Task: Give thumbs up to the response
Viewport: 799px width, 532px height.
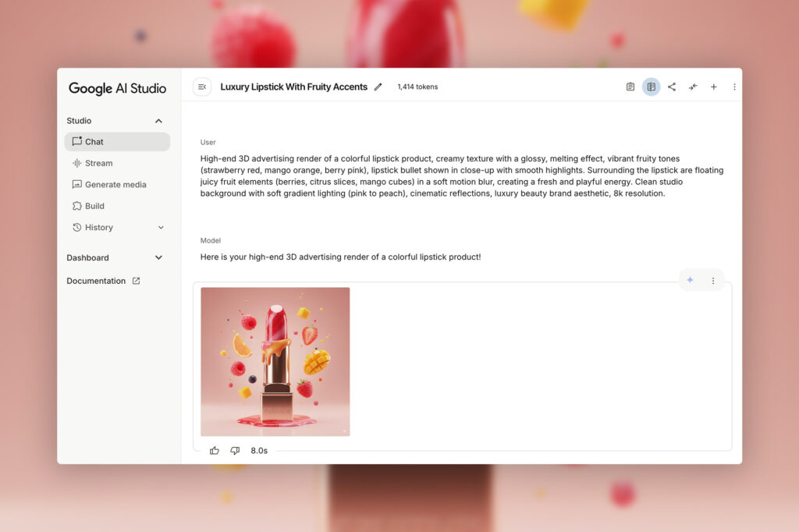Action: click(215, 450)
